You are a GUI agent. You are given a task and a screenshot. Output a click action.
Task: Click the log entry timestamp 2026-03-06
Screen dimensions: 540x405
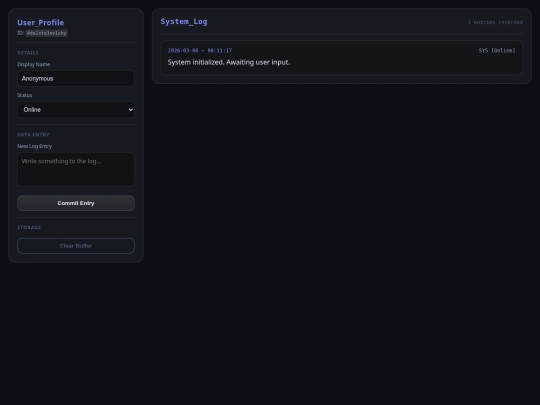point(200,51)
